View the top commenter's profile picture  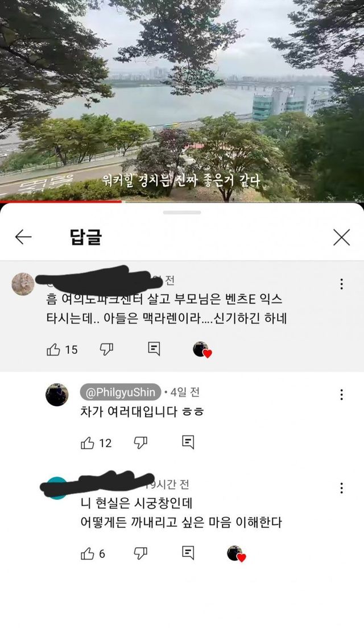[23, 284]
